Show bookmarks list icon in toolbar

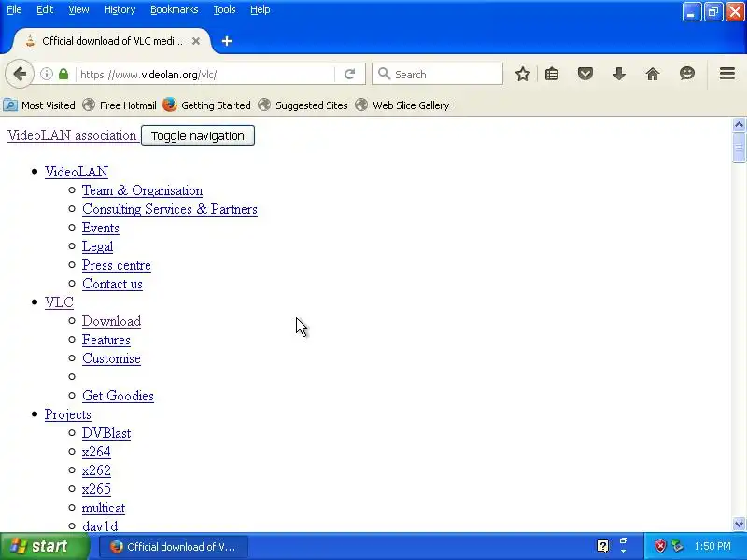tap(552, 74)
